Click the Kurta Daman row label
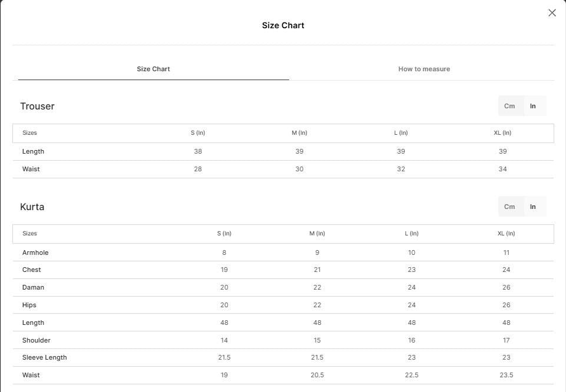 tap(33, 287)
